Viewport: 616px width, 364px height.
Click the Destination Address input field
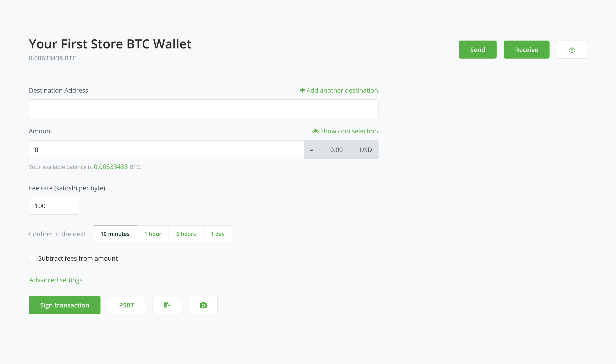203,109
